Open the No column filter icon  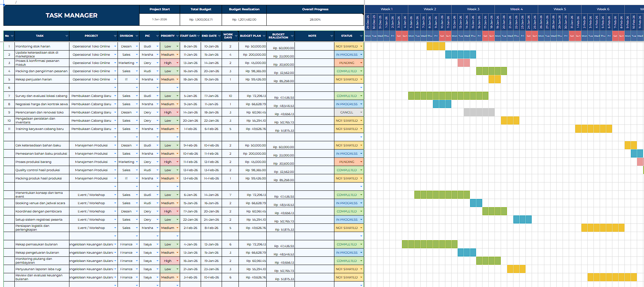12,36
